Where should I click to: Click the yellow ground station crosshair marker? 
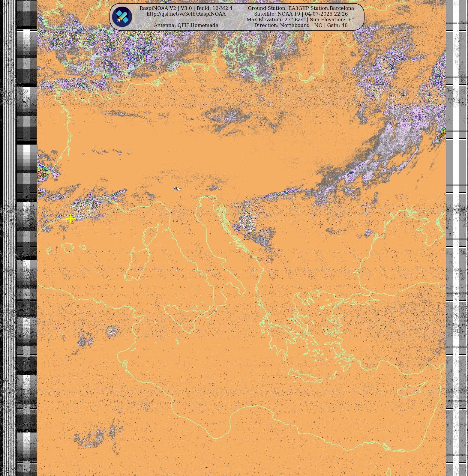click(x=70, y=218)
